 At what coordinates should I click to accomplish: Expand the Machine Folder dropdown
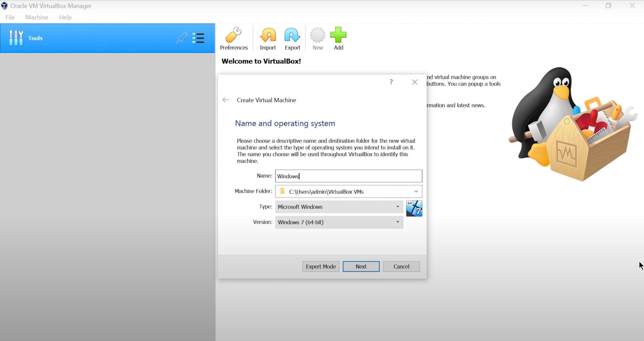[416, 191]
